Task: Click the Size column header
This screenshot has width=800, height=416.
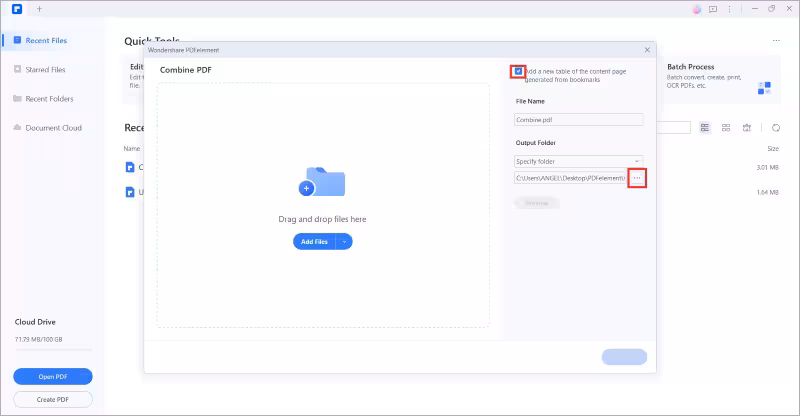Action: tap(773, 149)
